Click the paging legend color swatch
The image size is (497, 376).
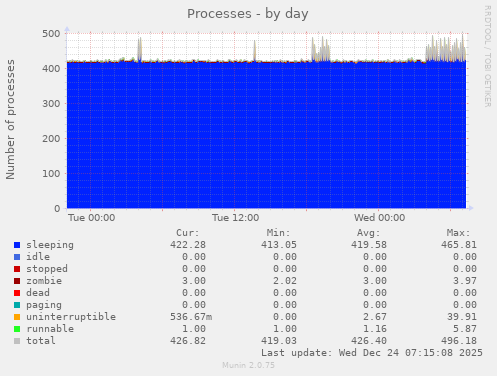(17, 305)
